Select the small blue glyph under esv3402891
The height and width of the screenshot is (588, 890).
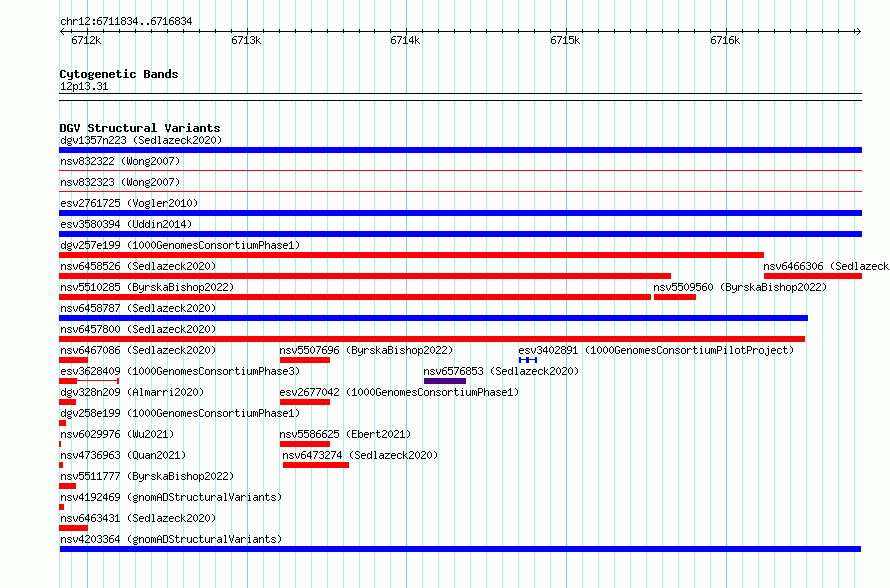528,360
